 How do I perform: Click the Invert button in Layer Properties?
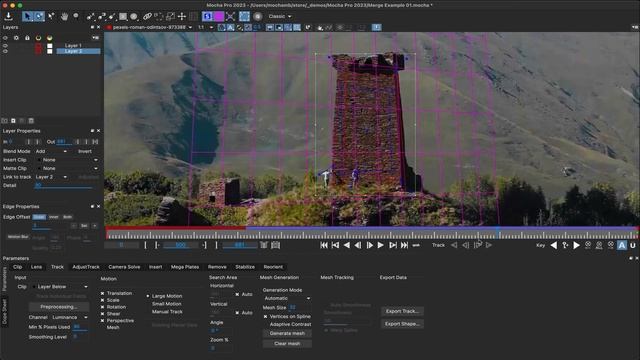pyautogui.click(x=85, y=151)
